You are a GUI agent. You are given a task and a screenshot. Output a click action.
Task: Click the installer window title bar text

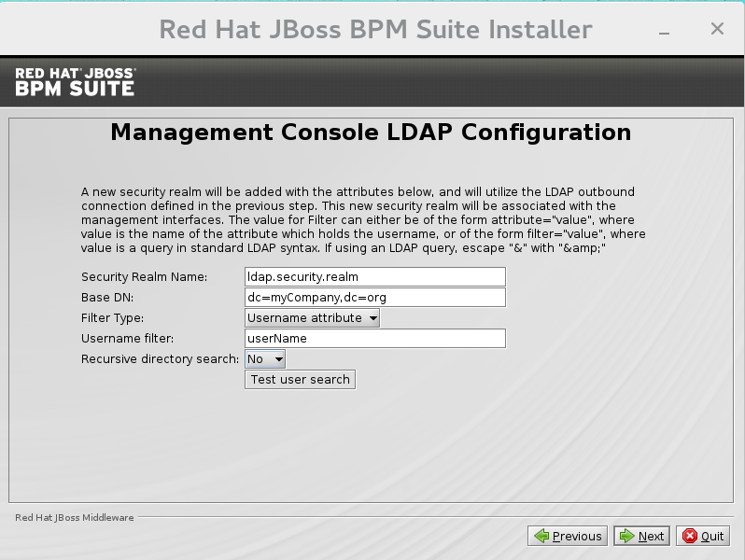click(375, 29)
